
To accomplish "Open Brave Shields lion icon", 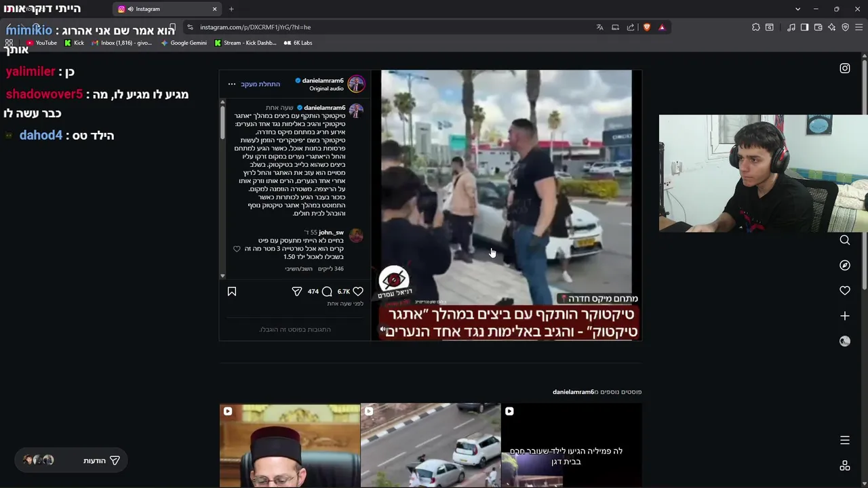I will 647,27.
